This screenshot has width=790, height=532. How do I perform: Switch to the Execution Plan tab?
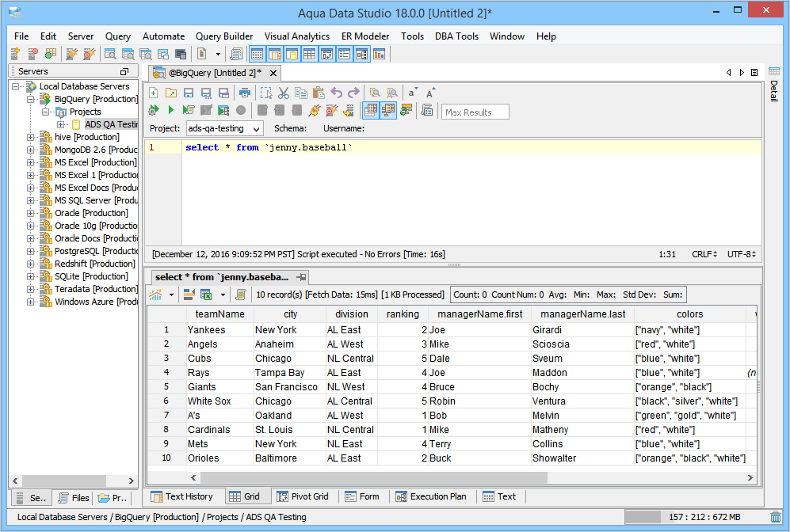tap(431, 496)
